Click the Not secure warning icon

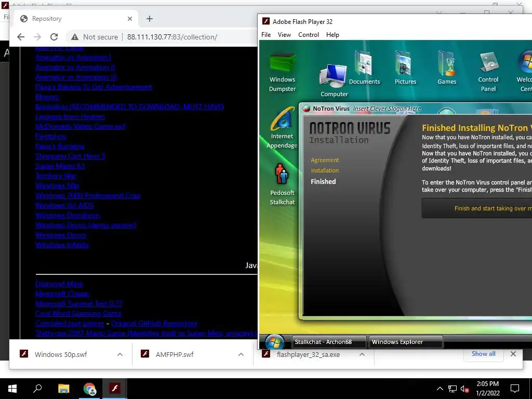(x=75, y=37)
